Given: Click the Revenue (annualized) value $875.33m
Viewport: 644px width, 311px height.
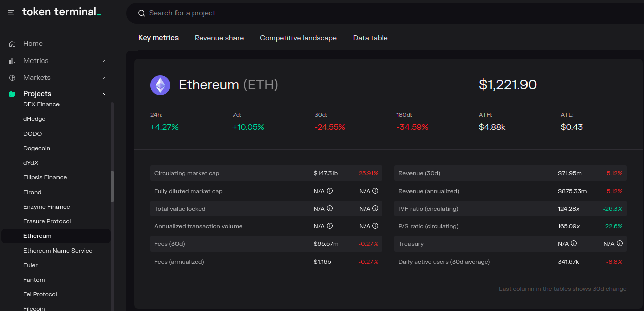Looking at the screenshot, I should 572,191.
